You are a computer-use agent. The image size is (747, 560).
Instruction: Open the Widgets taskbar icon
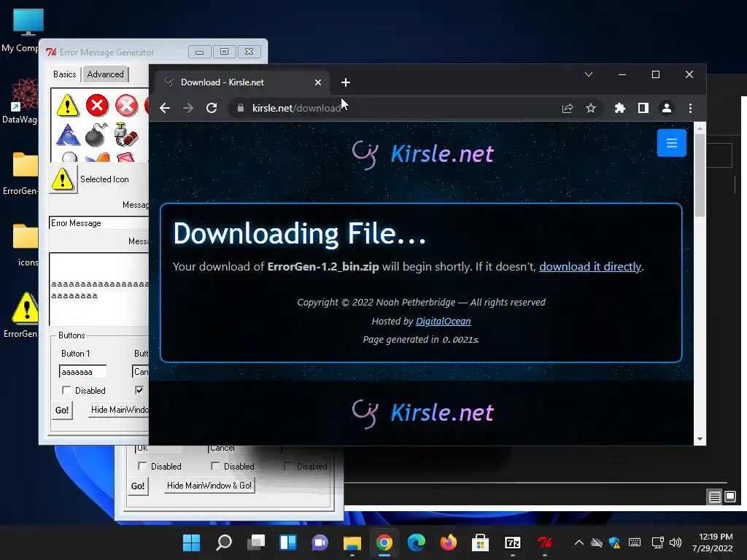pyautogui.click(x=287, y=542)
